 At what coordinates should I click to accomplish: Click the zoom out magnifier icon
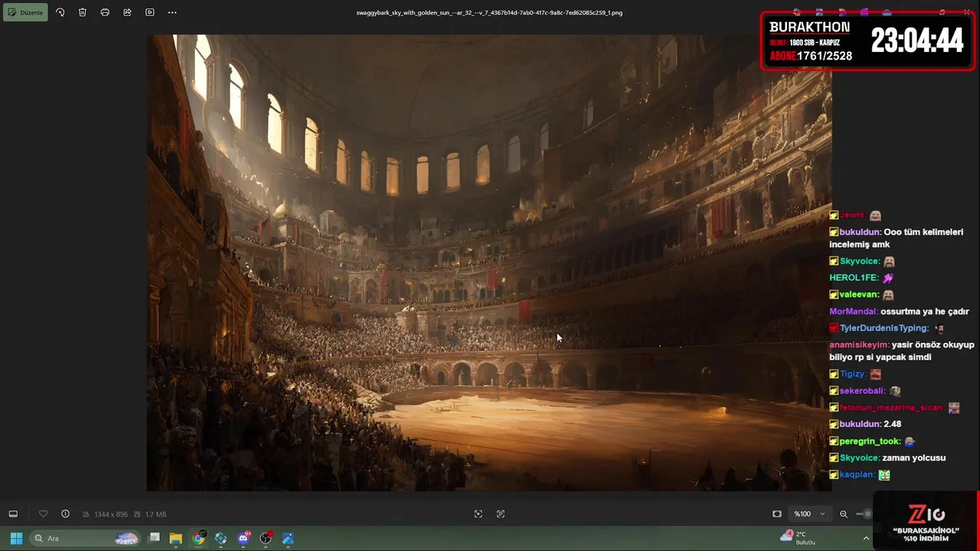click(x=844, y=514)
